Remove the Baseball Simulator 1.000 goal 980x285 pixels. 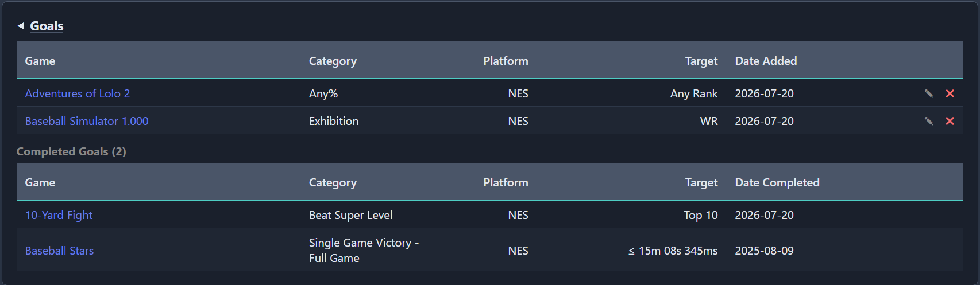coord(950,121)
